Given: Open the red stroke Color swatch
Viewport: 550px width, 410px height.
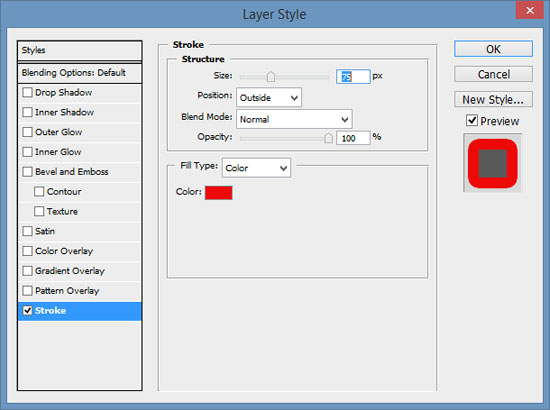Looking at the screenshot, I should click(219, 193).
